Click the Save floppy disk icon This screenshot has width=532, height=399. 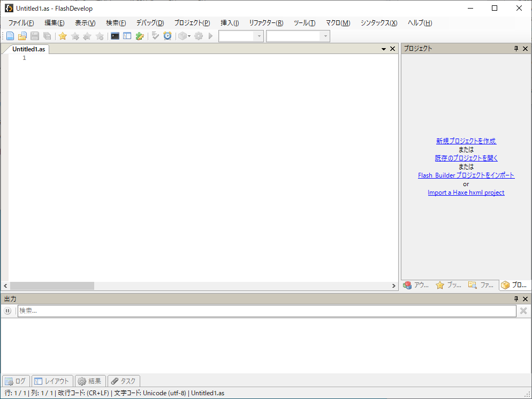pos(35,36)
